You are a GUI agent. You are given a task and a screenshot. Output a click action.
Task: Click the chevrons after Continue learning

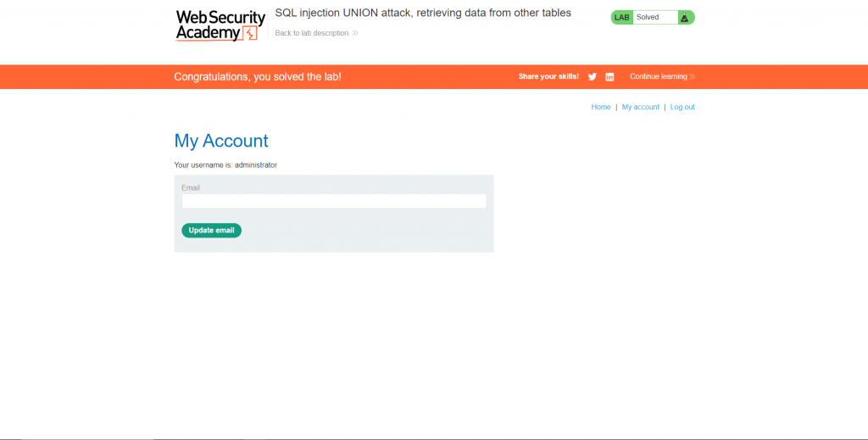[x=693, y=77]
